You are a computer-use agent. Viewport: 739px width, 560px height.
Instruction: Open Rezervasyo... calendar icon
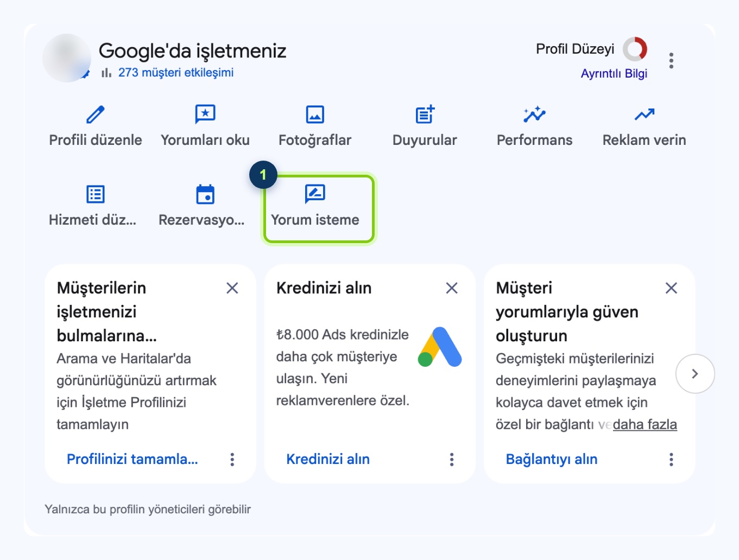pyautogui.click(x=205, y=194)
